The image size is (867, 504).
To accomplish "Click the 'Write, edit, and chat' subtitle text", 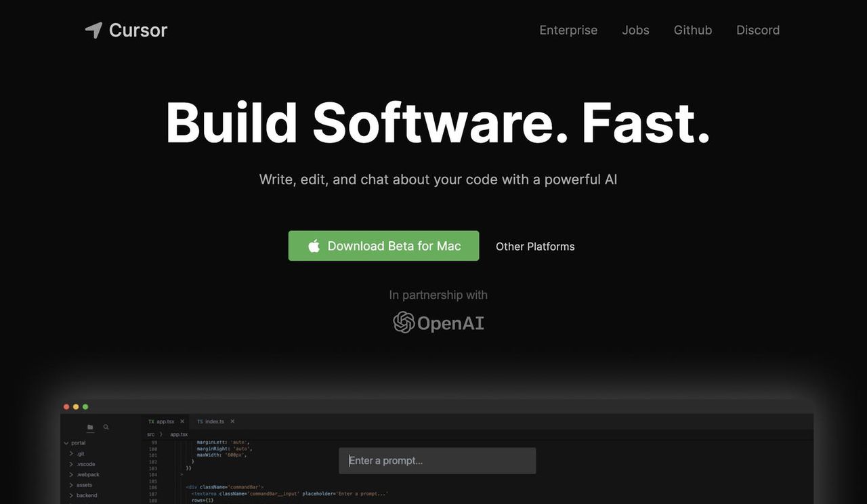I will coord(438,180).
